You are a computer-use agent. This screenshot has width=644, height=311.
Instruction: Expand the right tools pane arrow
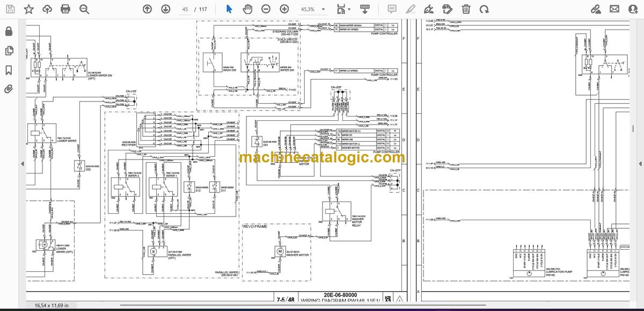point(640,163)
